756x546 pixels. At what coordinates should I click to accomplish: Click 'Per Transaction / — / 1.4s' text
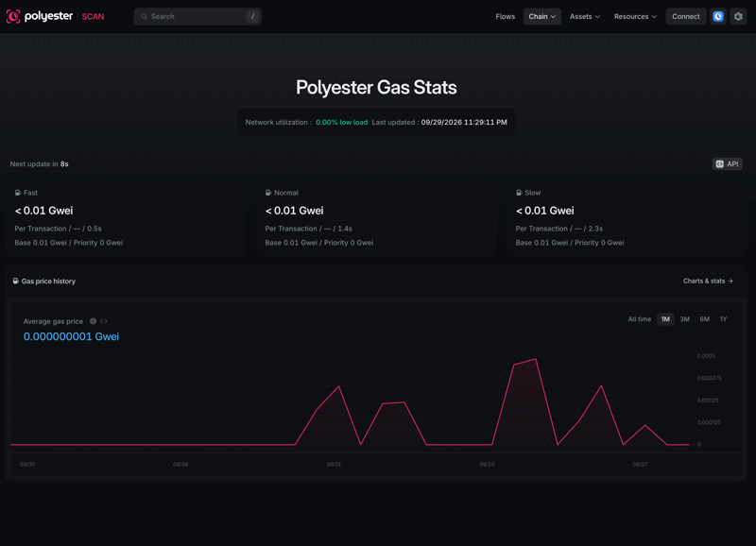[x=309, y=229]
